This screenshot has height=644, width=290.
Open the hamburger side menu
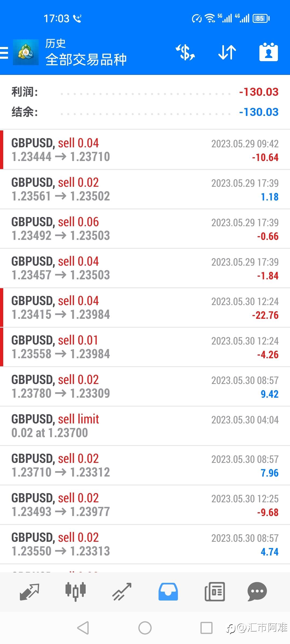tap(4, 53)
